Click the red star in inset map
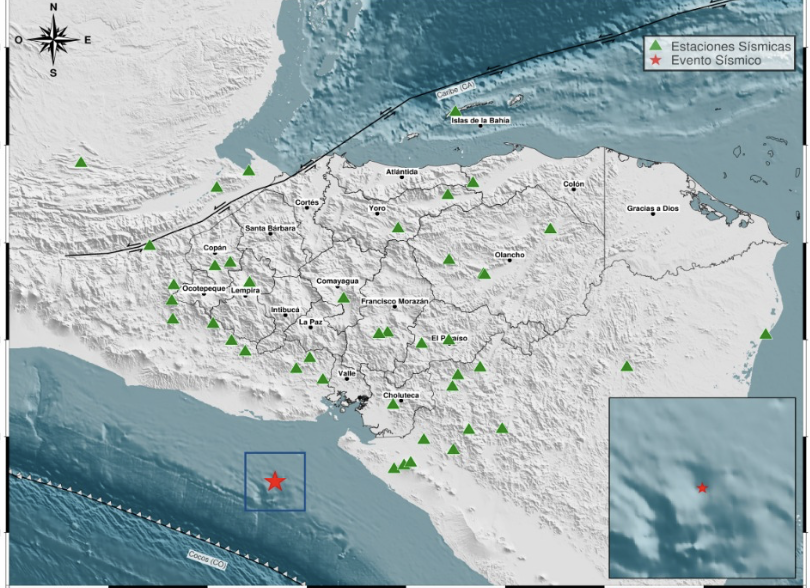Image resolution: width=810 pixels, height=588 pixels. click(x=703, y=488)
